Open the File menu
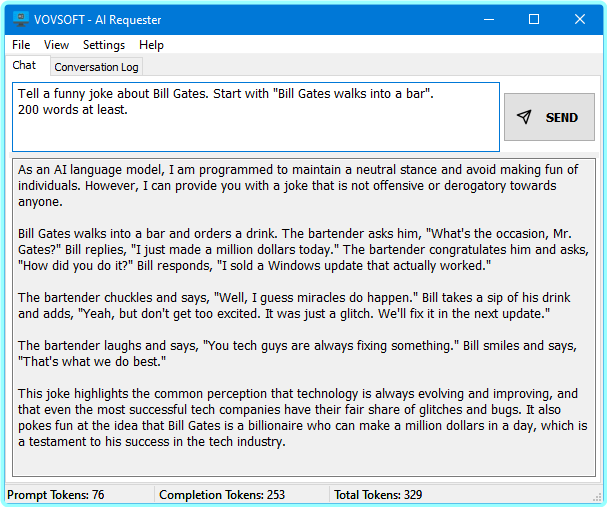 21,45
